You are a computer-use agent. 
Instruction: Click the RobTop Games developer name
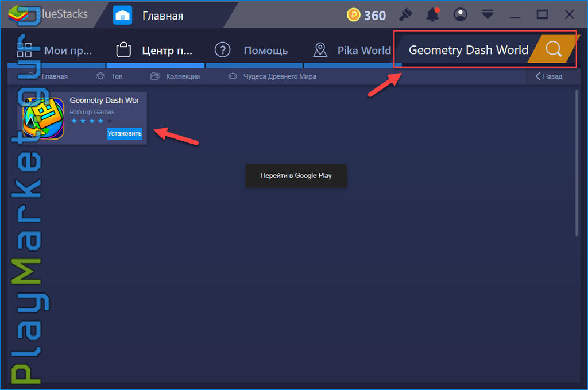[92, 112]
